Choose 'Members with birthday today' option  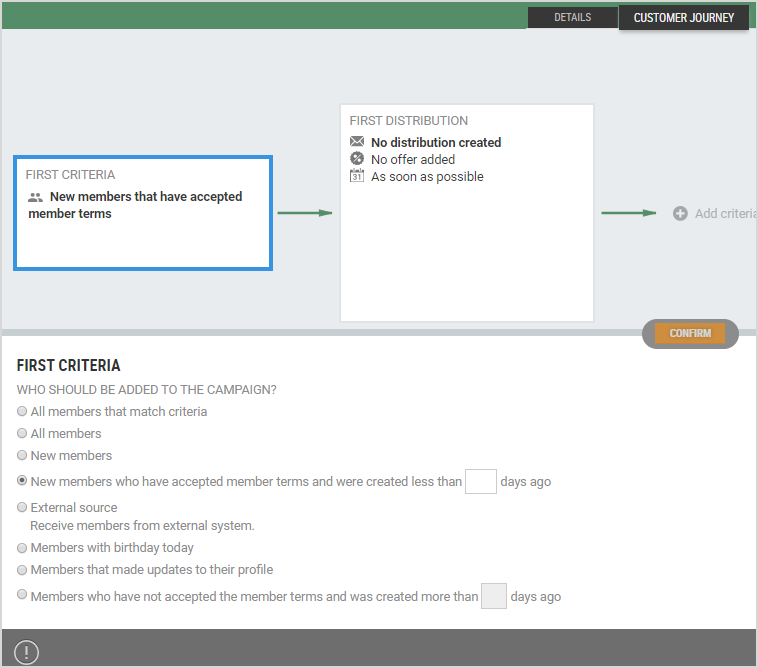point(22,547)
